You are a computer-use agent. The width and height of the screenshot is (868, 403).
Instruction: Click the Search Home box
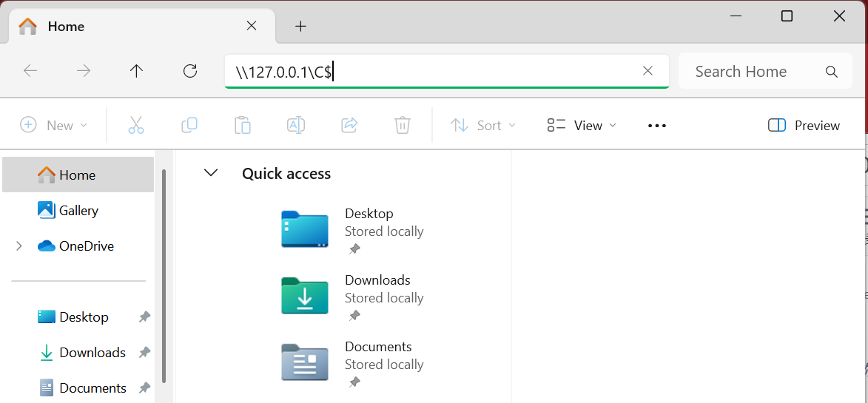[765, 71]
